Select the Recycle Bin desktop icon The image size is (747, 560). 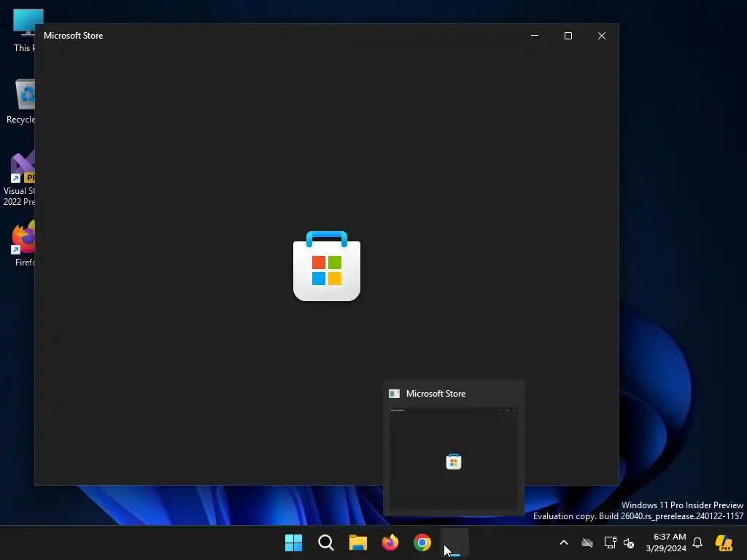pyautogui.click(x=21, y=101)
